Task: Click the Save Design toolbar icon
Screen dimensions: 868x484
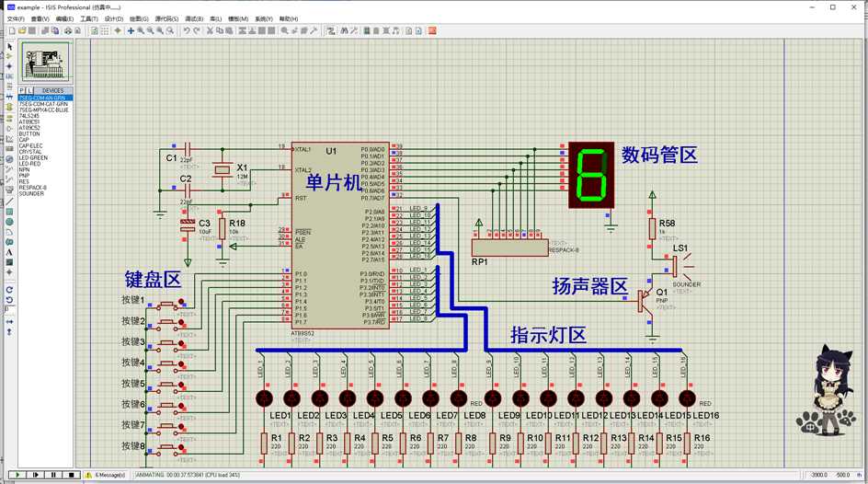Action: 32,31
